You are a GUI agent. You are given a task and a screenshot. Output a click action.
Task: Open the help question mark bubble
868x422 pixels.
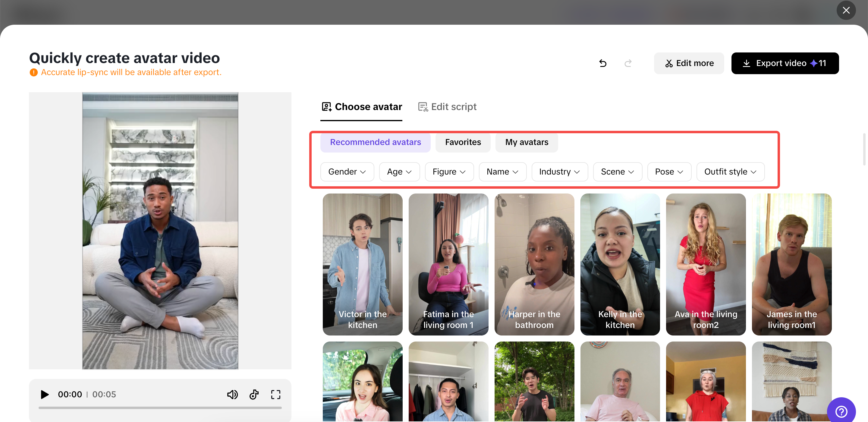tap(841, 411)
